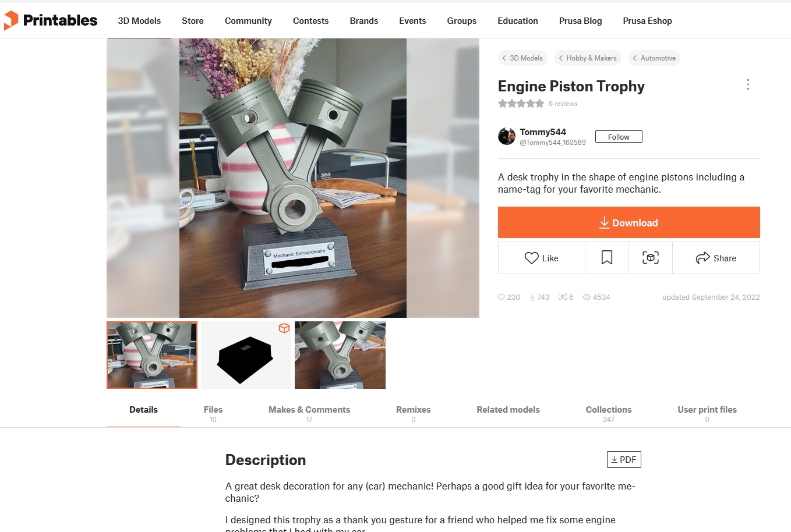791x532 pixels.
Task: Click the 3D cube view icon button
Action: tap(651, 258)
